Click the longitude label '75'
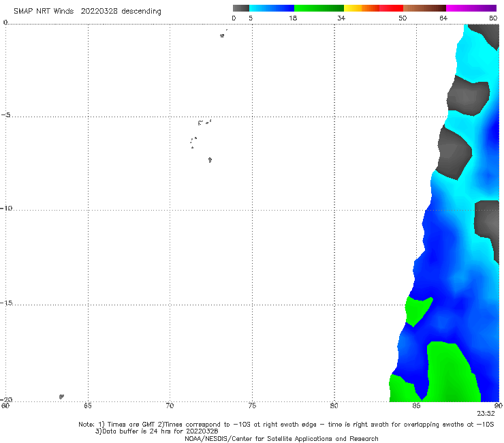504x443 pixels. point(252,406)
